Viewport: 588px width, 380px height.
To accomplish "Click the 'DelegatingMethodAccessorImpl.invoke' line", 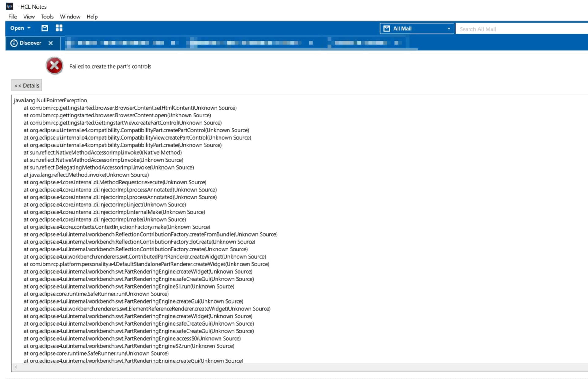I will tap(109, 167).
